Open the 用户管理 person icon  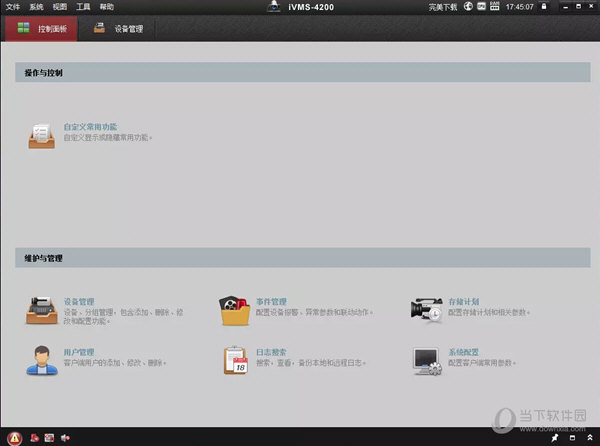(42, 360)
